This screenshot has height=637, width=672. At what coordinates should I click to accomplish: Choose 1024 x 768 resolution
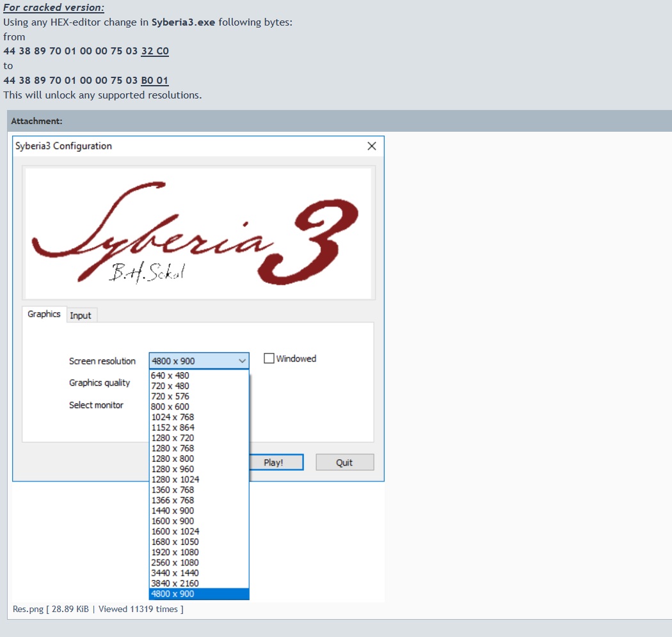tap(199, 417)
